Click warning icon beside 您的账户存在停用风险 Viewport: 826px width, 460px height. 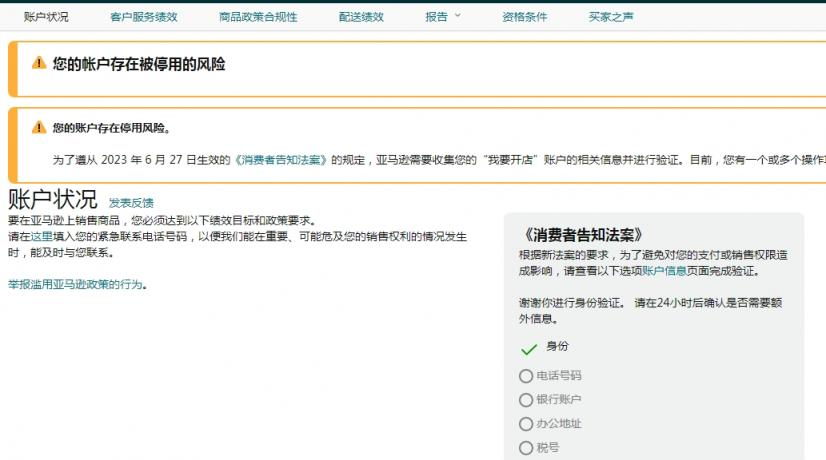pyautogui.click(x=39, y=127)
